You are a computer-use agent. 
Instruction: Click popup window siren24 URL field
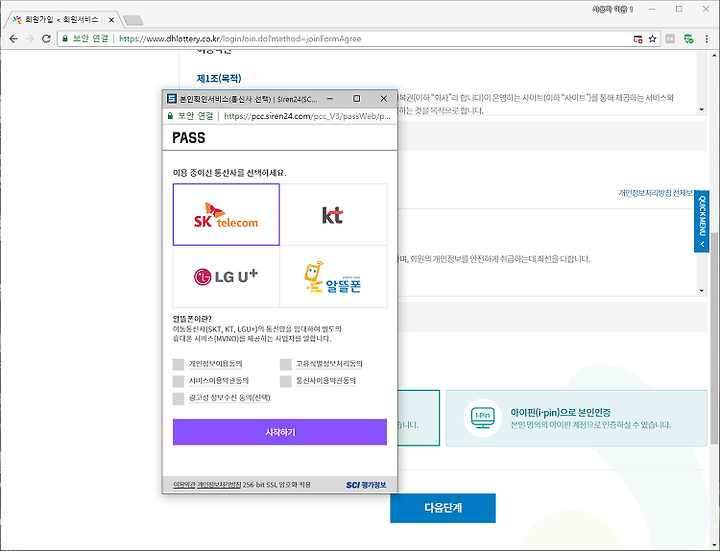[307, 116]
